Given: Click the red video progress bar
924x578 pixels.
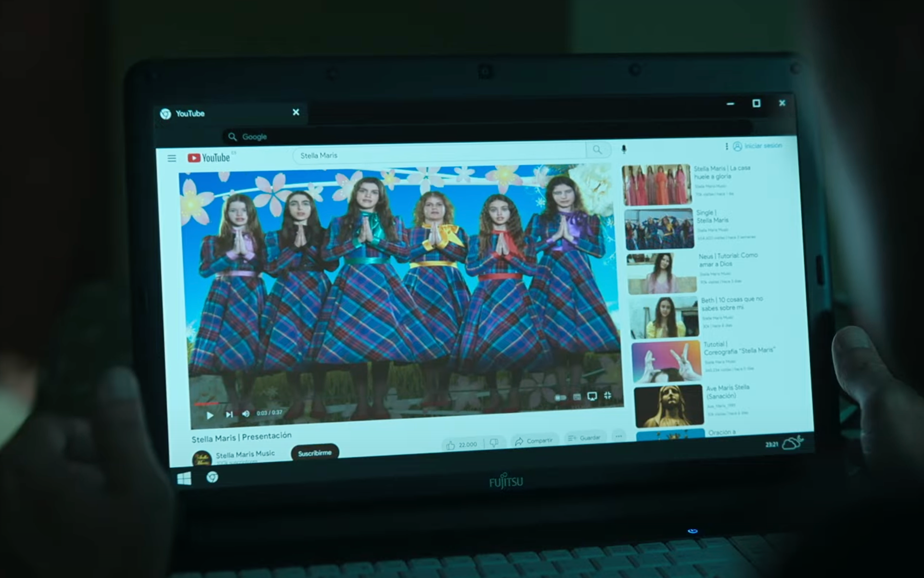Looking at the screenshot, I should [207, 403].
